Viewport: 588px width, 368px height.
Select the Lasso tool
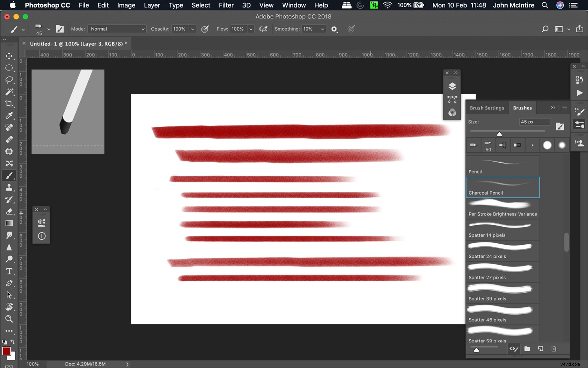point(9,80)
